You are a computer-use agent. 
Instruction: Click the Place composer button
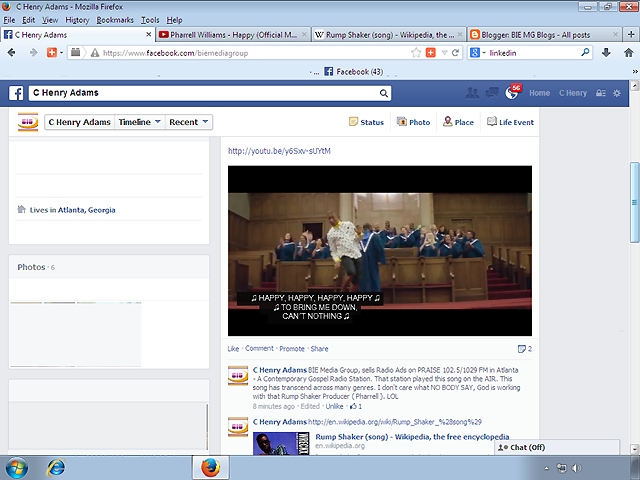[458, 122]
